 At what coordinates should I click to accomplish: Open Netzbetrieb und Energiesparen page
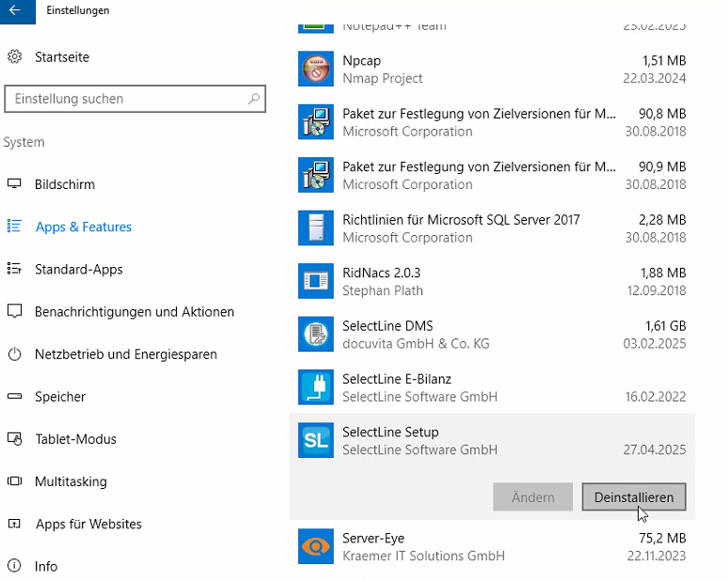(126, 354)
